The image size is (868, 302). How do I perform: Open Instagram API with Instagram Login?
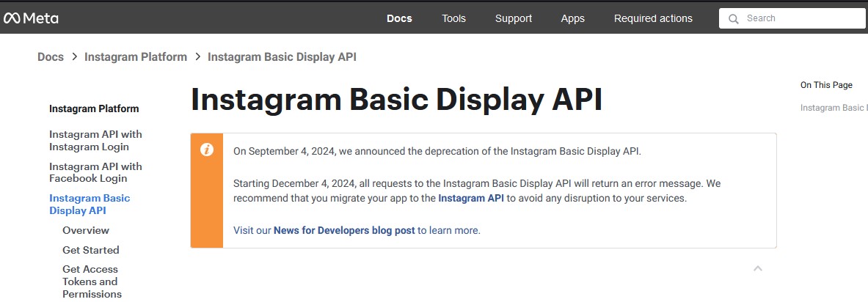coord(95,141)
